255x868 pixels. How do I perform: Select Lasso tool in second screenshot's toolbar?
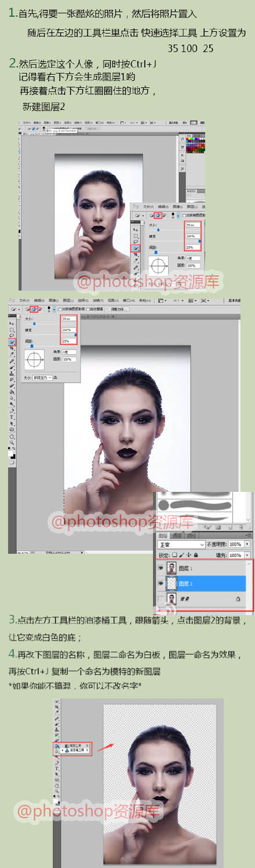click(x=12, y=335)
